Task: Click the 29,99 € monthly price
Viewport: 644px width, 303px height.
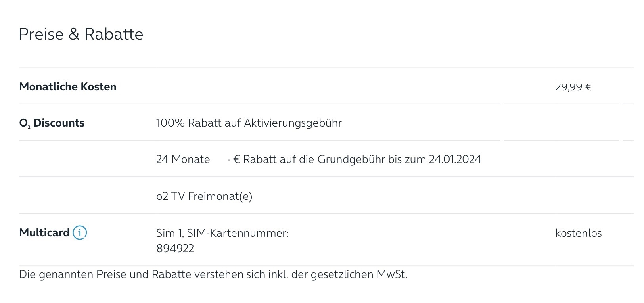Action: pos(574,87)
